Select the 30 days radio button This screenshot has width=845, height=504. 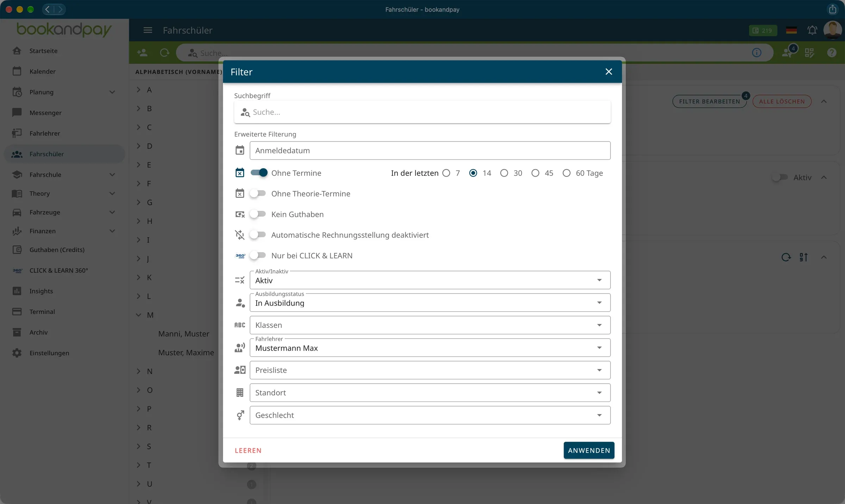click(504, 173)
